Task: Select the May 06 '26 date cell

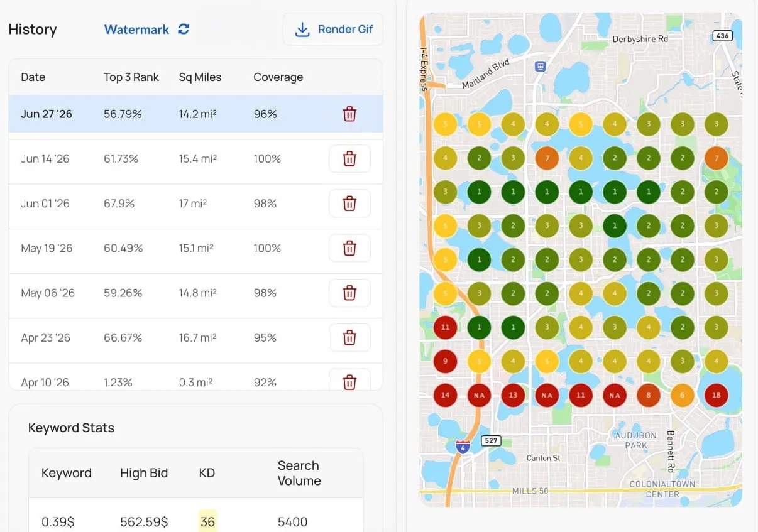Action: (x=48, y=293)
